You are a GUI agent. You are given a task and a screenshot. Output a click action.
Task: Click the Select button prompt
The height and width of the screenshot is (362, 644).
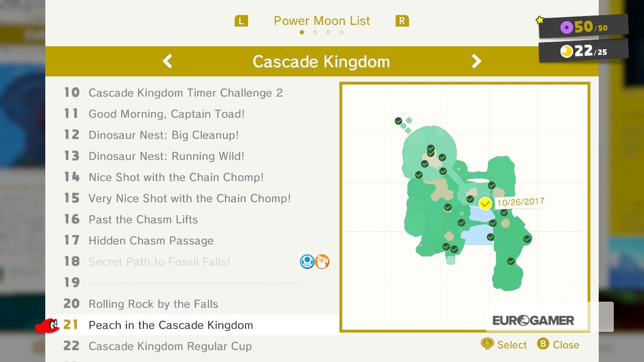[504, 344]
